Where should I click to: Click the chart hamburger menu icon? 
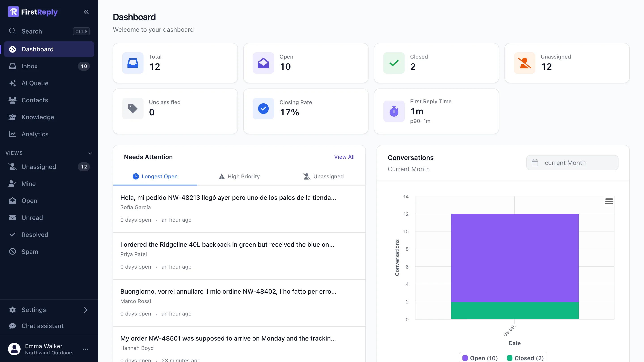pyautogui.click(x=609, y=201)
